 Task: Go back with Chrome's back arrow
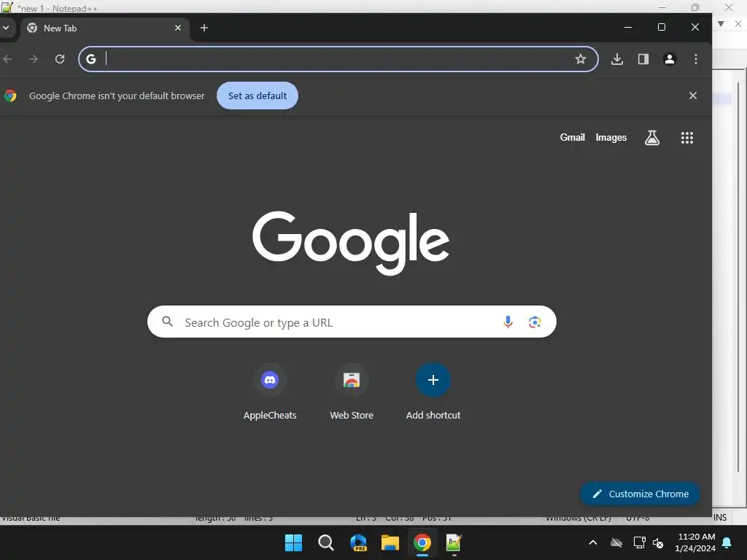coord(7,59)
